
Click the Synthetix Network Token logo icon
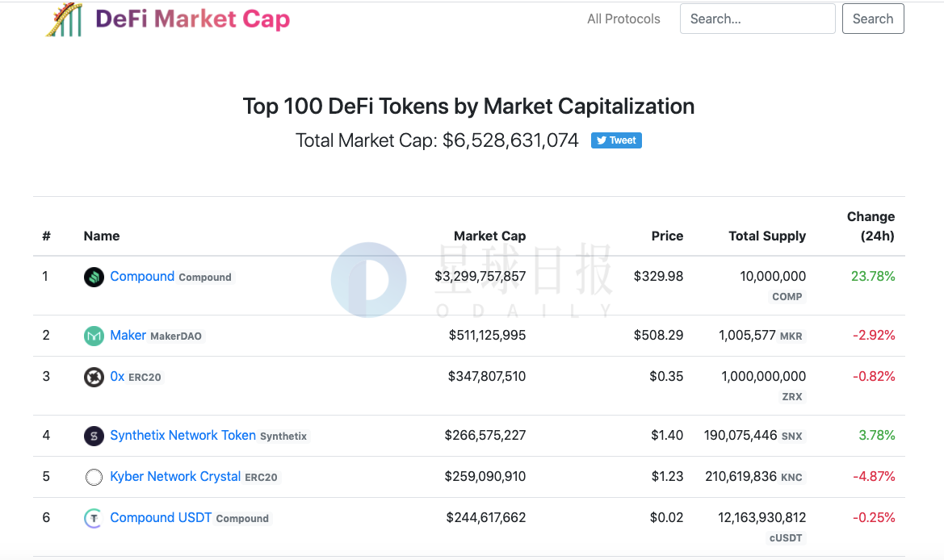pyautogui.click(x=94, y=436)
